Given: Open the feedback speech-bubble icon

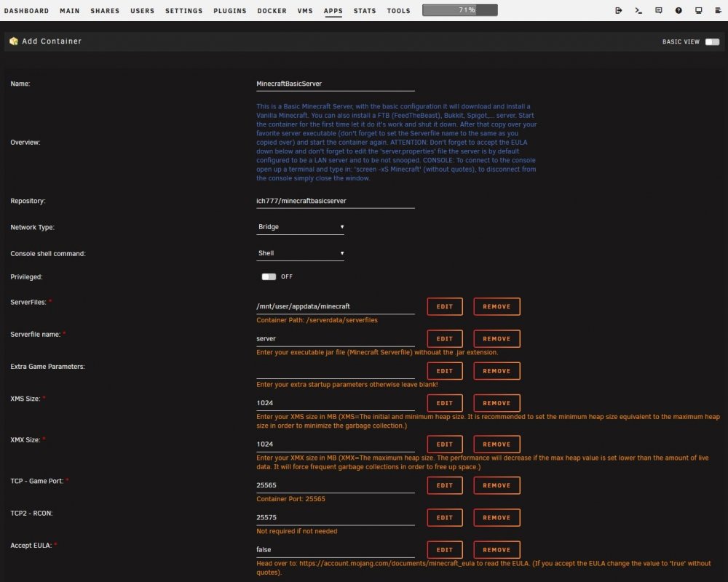Looking at the screenshot, I should [658, 10].
